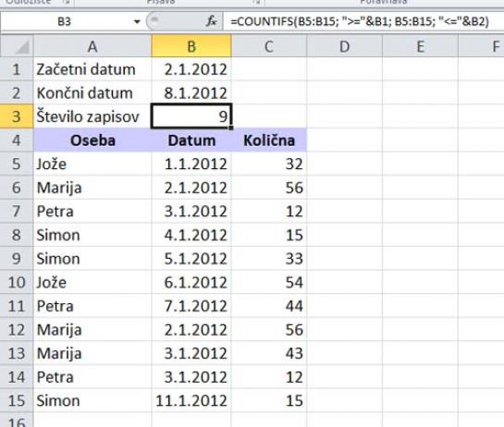Select cell B3 showing result 9
The width and height of the screenshot is (504, 427).
(x=191, y=116)
